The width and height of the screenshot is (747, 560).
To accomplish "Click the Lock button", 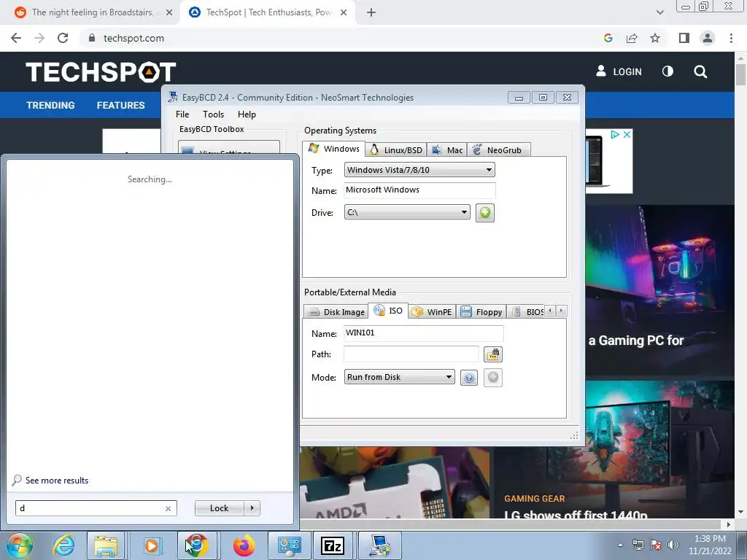I will (x=219, y=508).
